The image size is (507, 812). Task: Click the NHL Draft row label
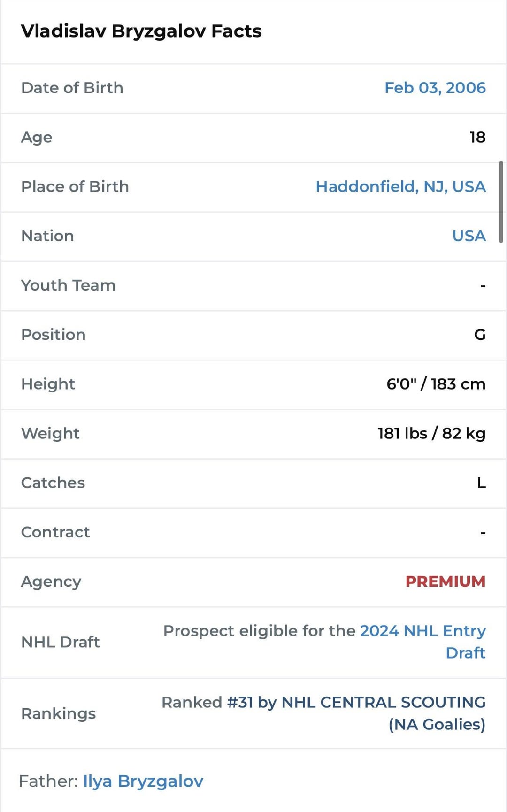pyautogui.click(x=61, y=642)
